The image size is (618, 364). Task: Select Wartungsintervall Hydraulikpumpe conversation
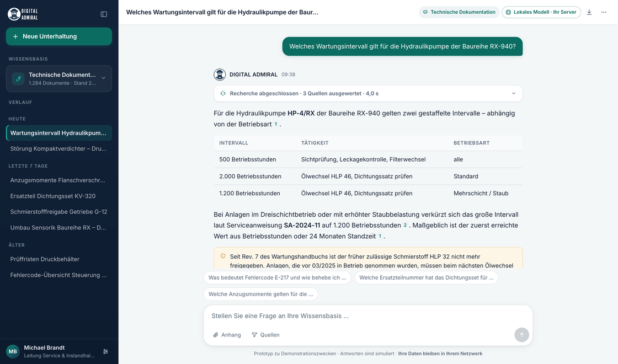[58, 133]
